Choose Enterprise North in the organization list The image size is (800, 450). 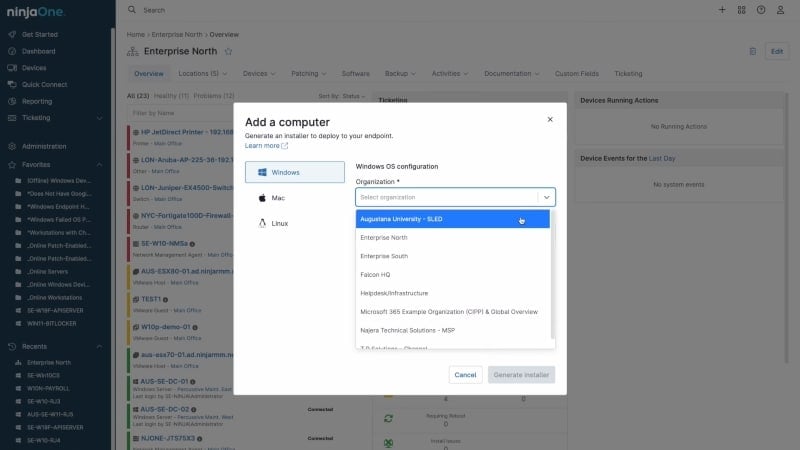[x=453, y=238]
